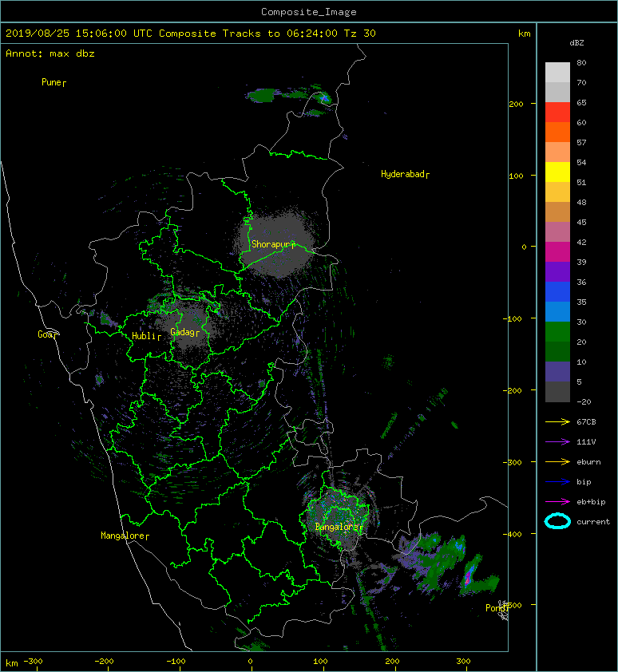Image resolution: width=618 pixels, height=672 pixels.
Task: Click the -300 tick on horizontal axis
Action: [34, 662]
